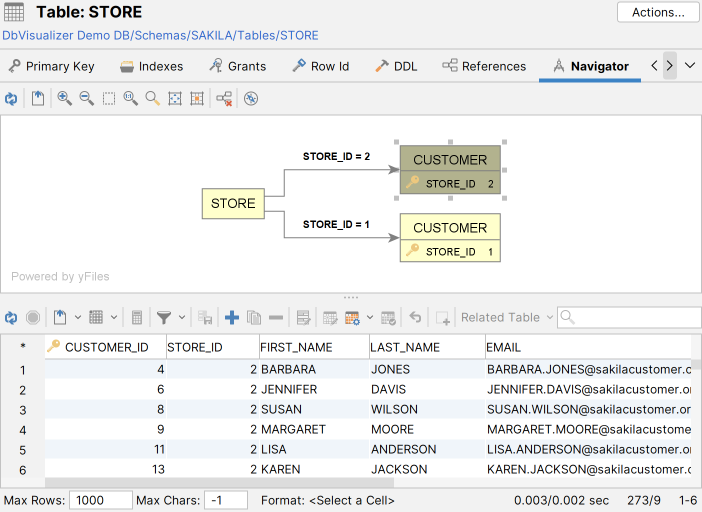Image resolution: width=702 pixels, height=512 pixels.
Task: Select all rows with the asterisk corner header
Action: click(22, 347)
